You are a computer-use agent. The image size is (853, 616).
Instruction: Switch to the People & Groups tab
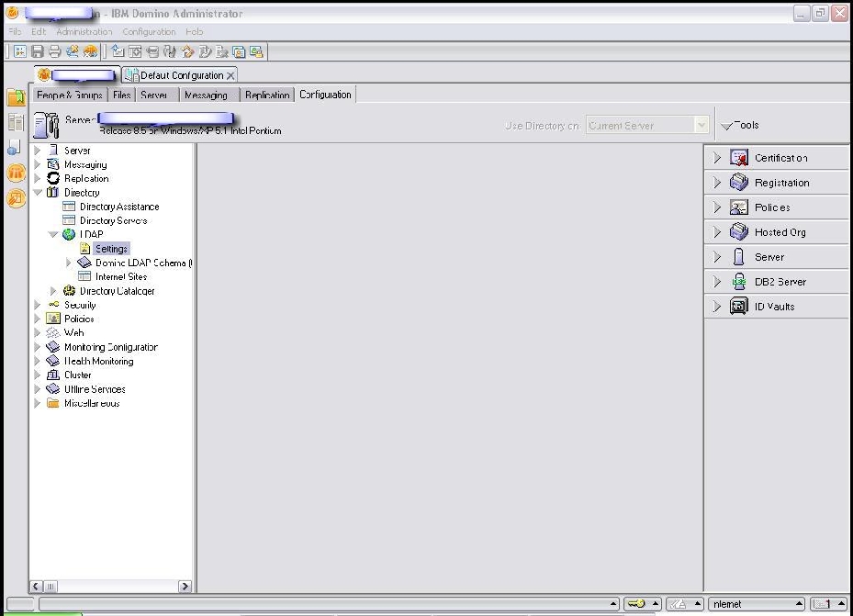pyautogui.click(x=70, y=95)
